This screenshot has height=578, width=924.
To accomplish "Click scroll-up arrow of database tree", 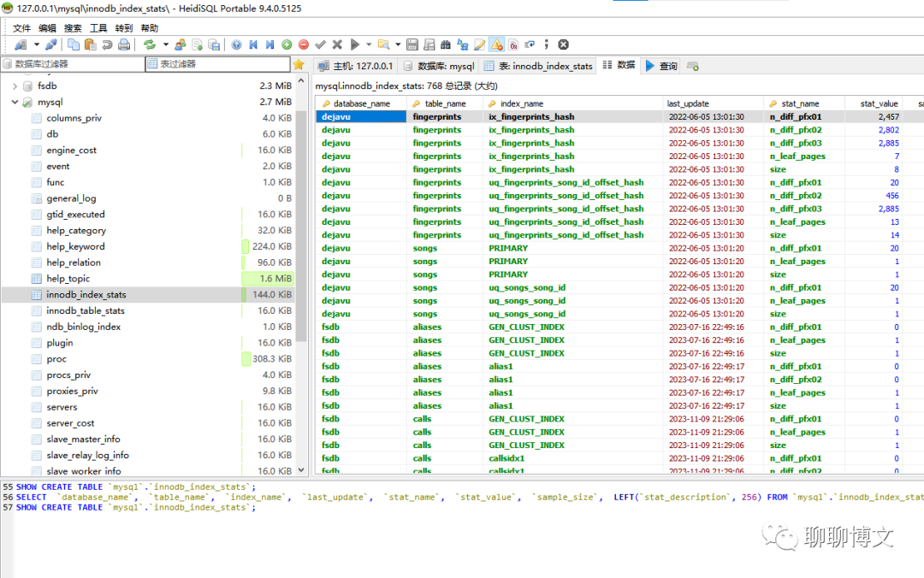I will (301, 80).
